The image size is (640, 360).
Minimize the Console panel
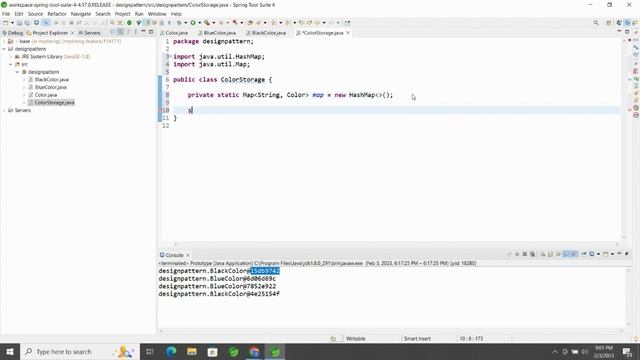[x=619, y=254]
